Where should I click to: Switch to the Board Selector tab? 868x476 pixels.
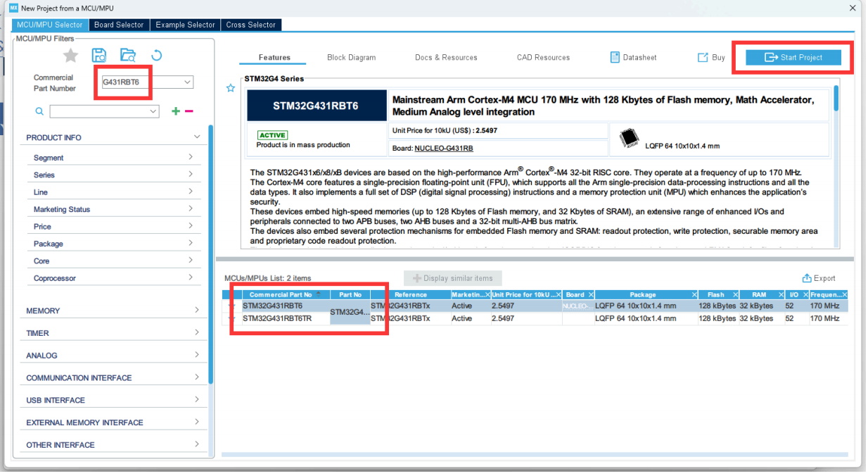[119, 25]
